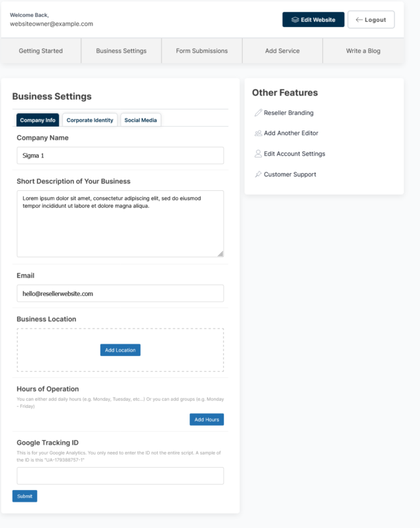The height and width of the screenshot is (528, 420).
Task: Click the Add Location button
Action: [x=120, y=350]
